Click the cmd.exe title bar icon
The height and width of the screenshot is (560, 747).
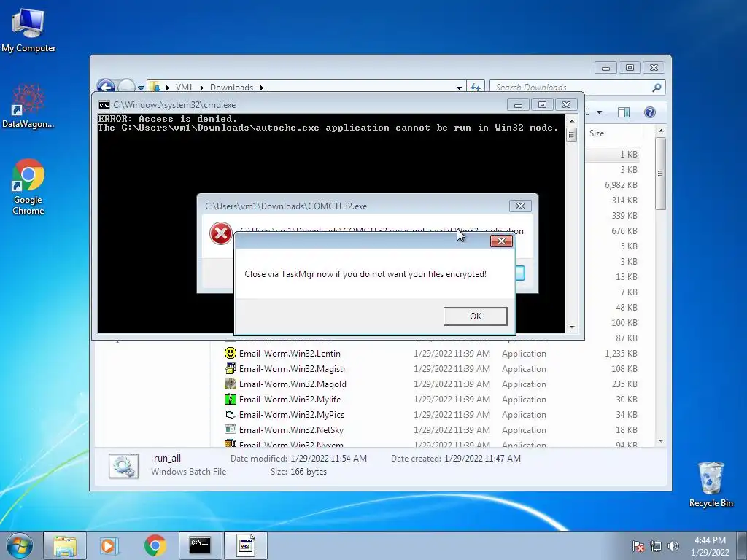[104, 105]
